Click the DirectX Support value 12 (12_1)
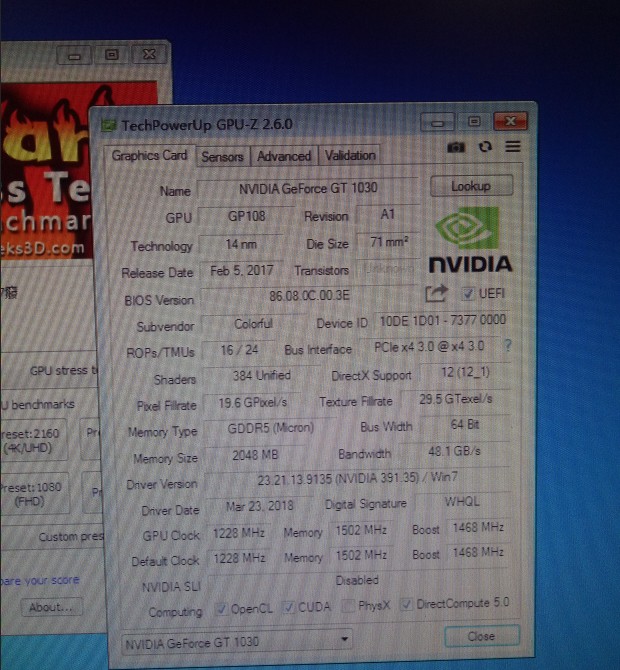This screenshot has height=670, width=620. point(465,373)
